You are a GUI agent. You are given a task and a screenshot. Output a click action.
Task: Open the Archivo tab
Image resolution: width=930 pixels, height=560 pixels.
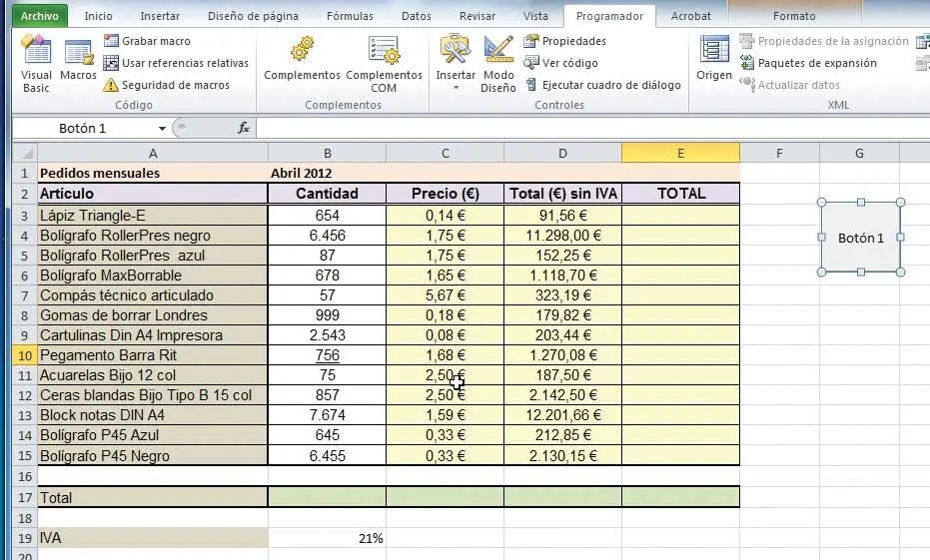pos(40,16)
